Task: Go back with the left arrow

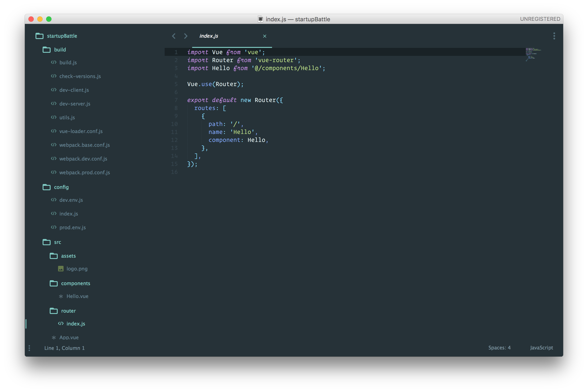Action: click(x=174, y=36)
